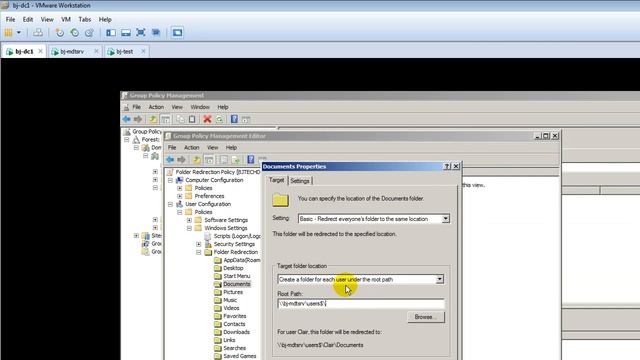Toggle the VMware library sidebar view
The width and height of the screenshot is (640, 360).
(x=111, y=33)
